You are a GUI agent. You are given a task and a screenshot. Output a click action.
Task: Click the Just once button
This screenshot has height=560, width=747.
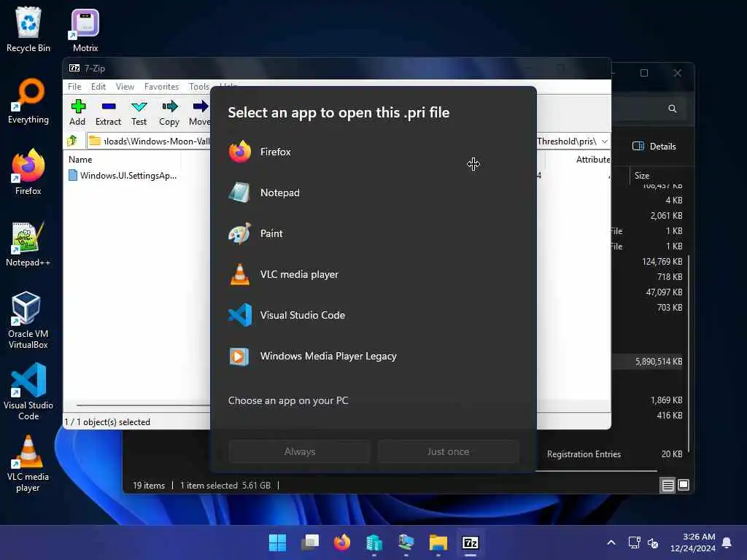tap(448, 451)
